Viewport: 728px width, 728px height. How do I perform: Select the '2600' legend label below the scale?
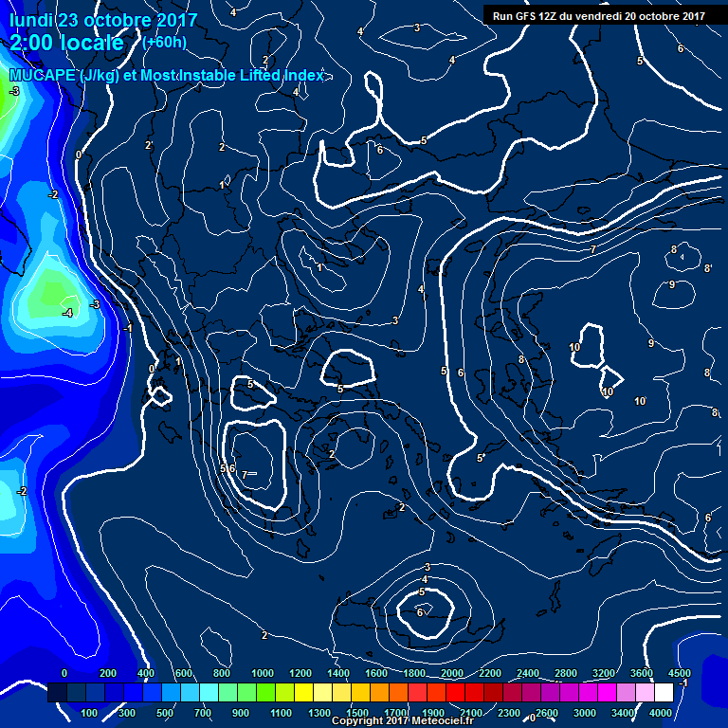point(547,713)
